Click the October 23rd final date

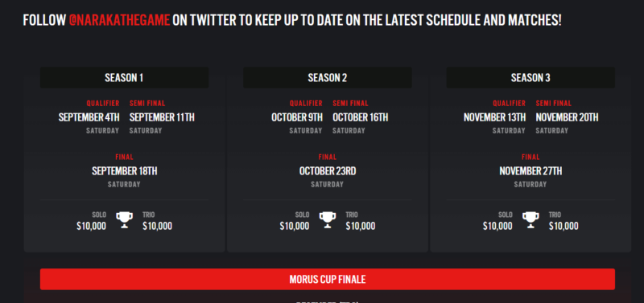click(328, 171)
